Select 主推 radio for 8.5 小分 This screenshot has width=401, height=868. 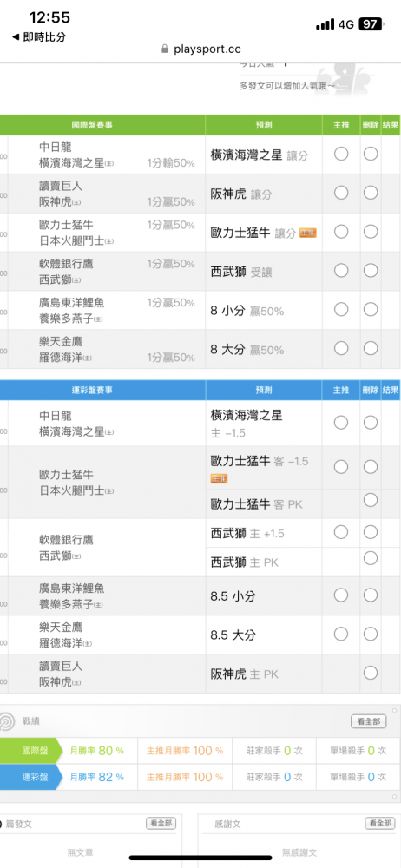tap(341, 595)
